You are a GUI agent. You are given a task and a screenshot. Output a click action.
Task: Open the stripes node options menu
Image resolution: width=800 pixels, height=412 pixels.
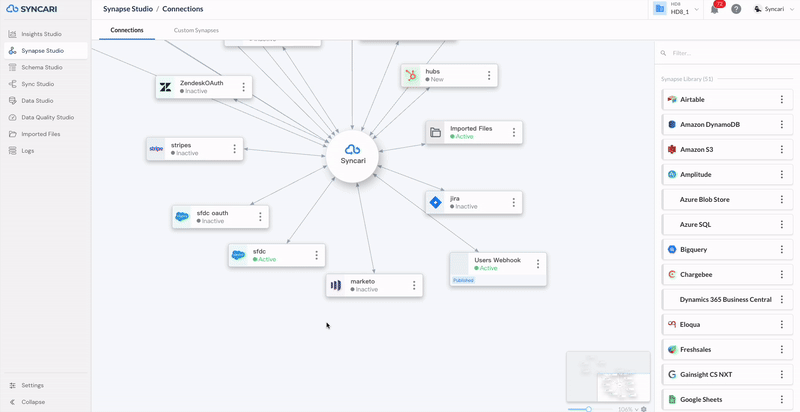235,149
